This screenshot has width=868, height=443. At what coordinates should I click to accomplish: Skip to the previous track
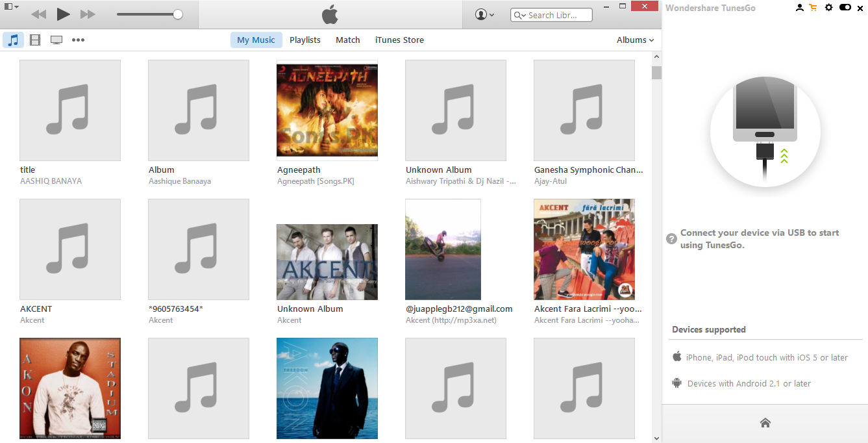[x=38, y=14]
